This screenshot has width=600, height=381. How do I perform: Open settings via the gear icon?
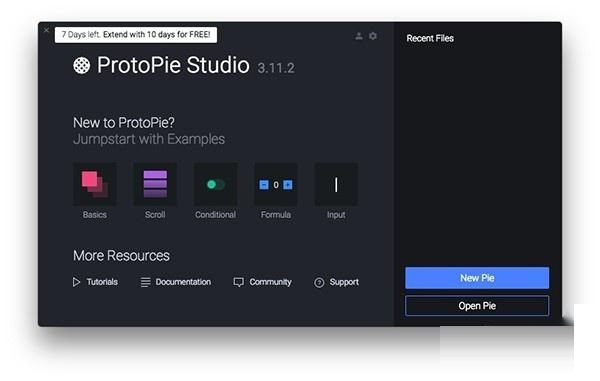(373, 36)
